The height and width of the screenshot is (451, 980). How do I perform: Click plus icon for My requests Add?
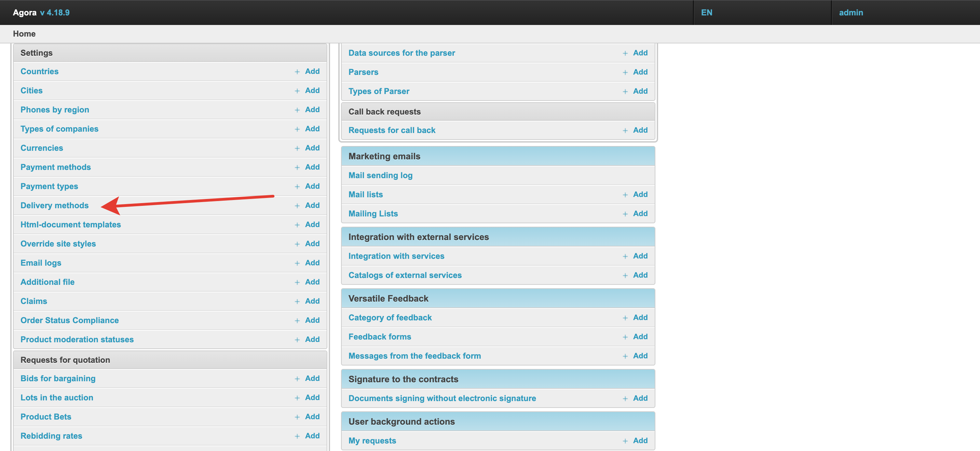pos(625,441)
